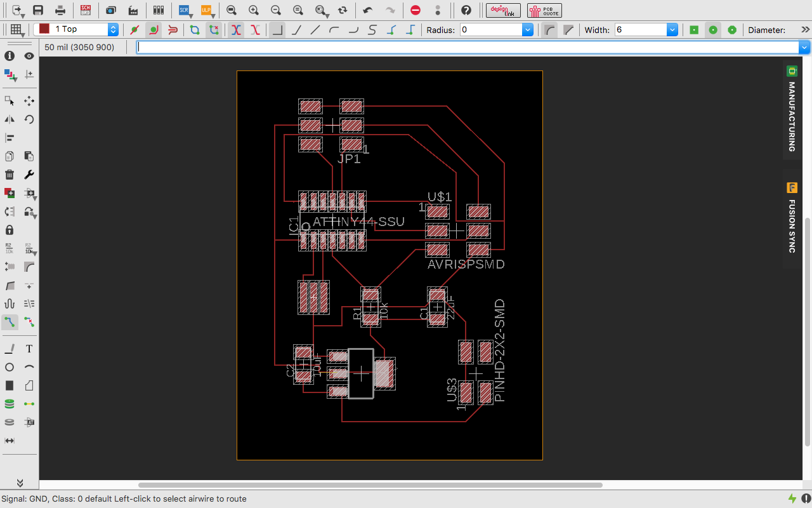This screenshot has height=508, width=812.
Task: Click the horizontal scrollbar under the canvas
Action: 370,485
